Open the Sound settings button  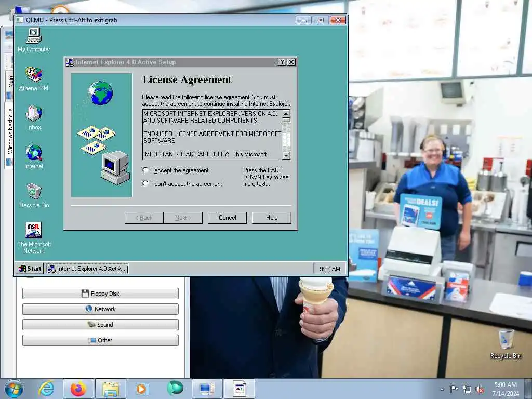point(100,325)
